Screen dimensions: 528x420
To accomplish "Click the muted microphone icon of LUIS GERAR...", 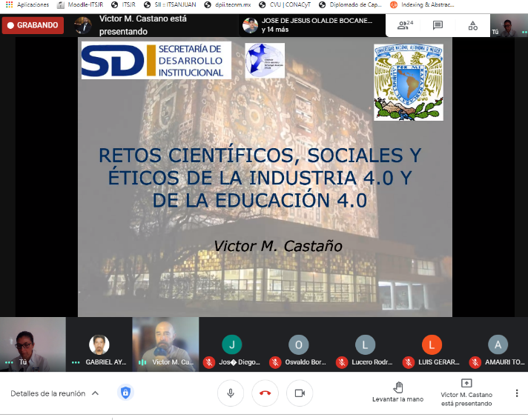I will [409, 362].
